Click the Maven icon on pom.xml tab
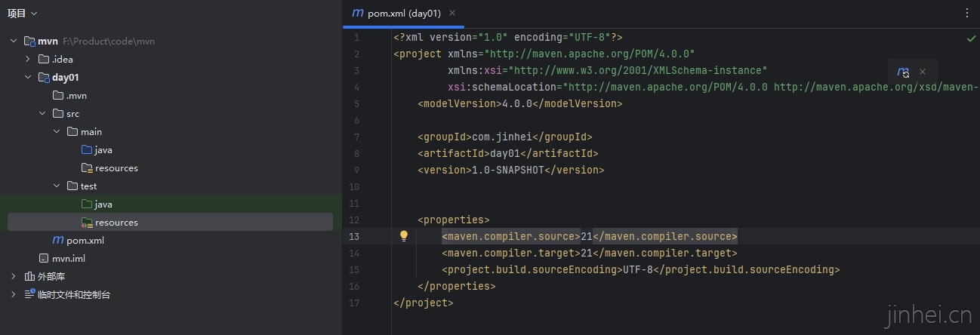 (358, 13)
